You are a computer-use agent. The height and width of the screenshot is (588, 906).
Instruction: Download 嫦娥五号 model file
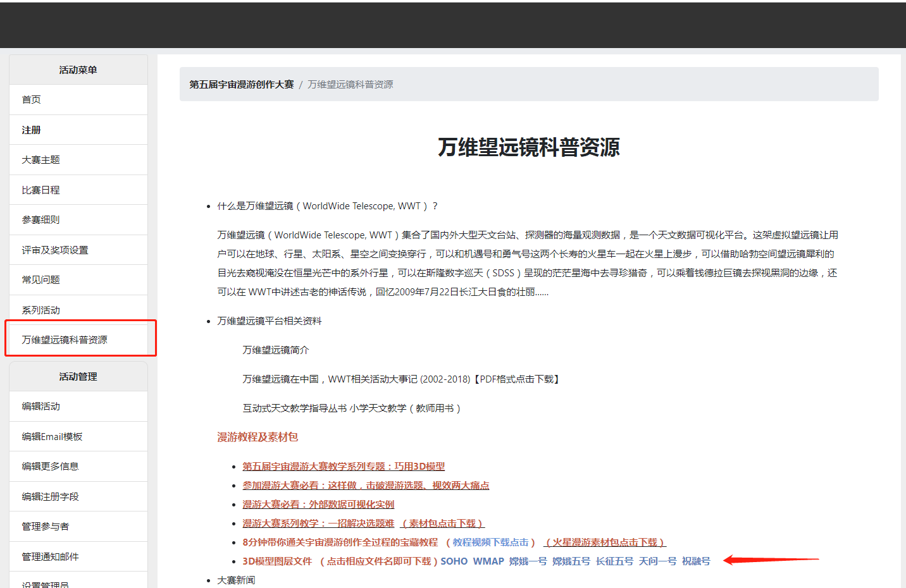point(571,561)
